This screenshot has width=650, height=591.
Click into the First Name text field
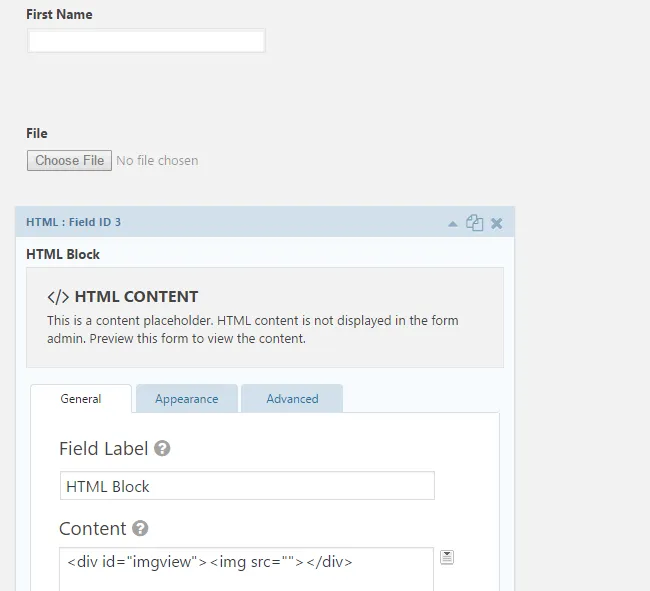coord(146,41)
